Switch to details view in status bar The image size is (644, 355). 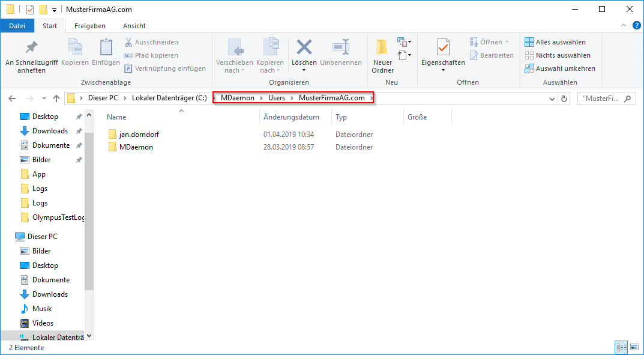coord(621,347)
